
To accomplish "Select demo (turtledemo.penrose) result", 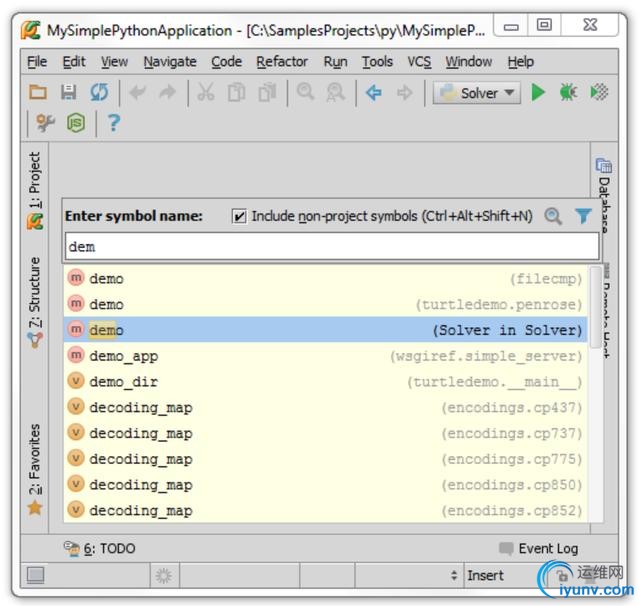I will pyautogui.click(x=325, y=304).
